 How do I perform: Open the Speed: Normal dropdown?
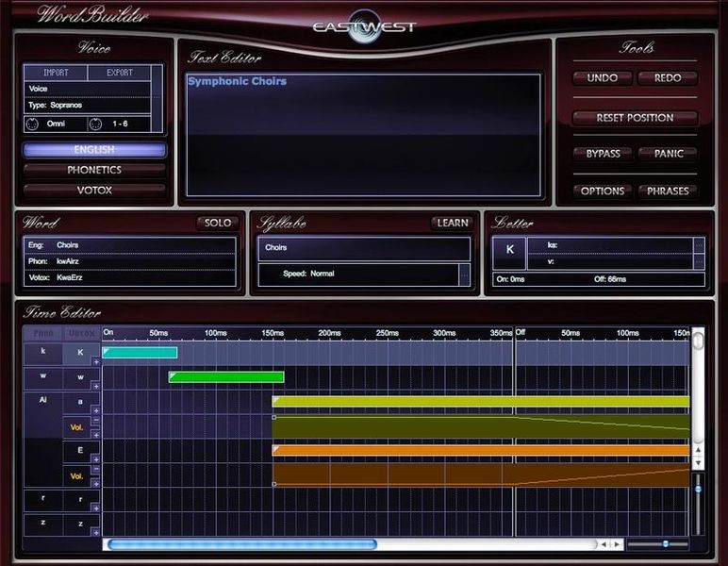coord(464,275)
